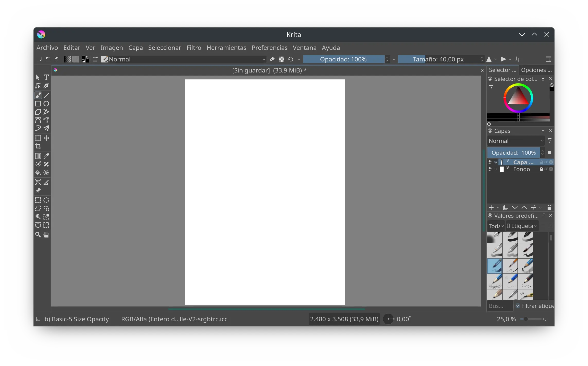Select the Text tool
588x366 pixels.
click(46, 77)
